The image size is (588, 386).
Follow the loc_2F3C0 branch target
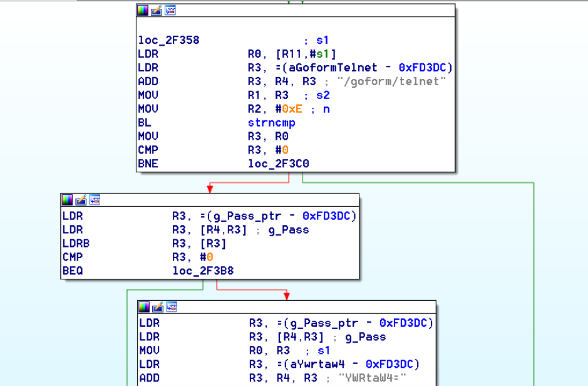pos(278,164)
